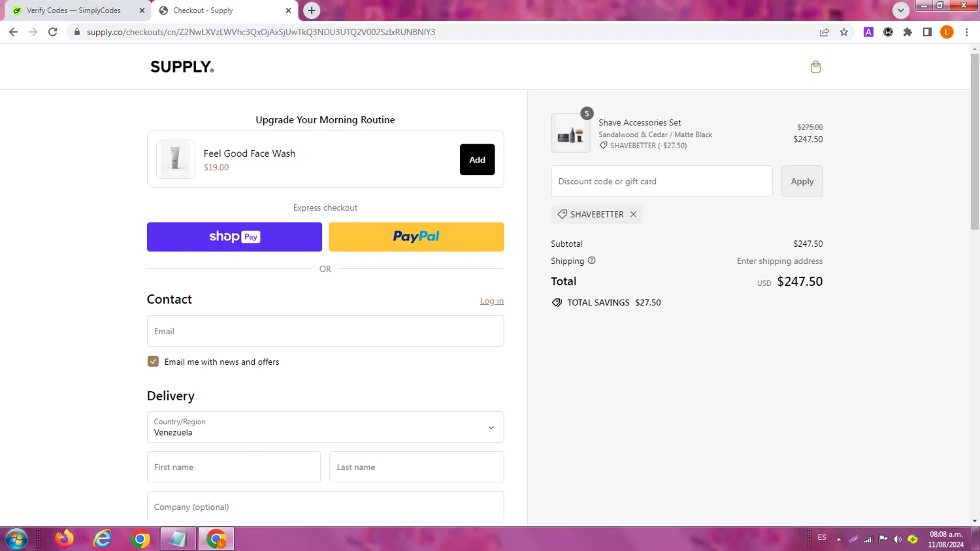Launch Firefox from taskbar
The height and width of the screenshot is (551, 980).
tap(65, 539)
